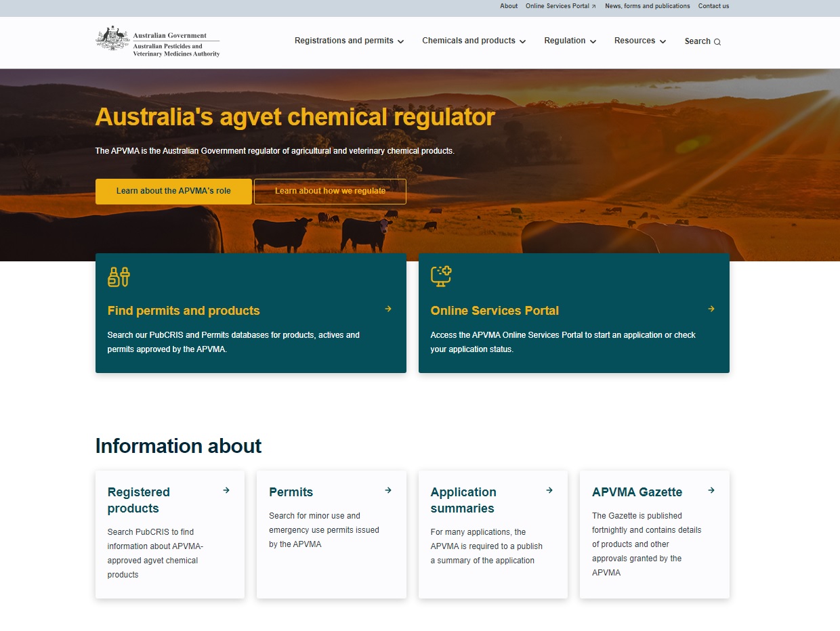Open external Online Services Portal top link
The width and height of the screenshot is (840, 631).
click(x=560, y=6)
